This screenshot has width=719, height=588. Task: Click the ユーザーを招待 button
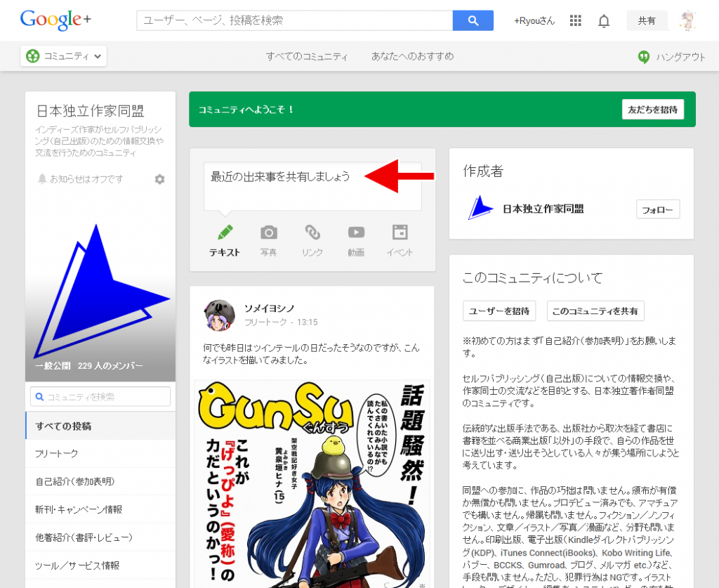coord(499,311)
